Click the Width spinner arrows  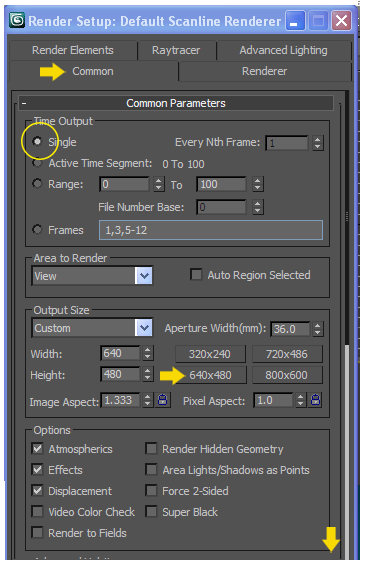tap(147, 353)
